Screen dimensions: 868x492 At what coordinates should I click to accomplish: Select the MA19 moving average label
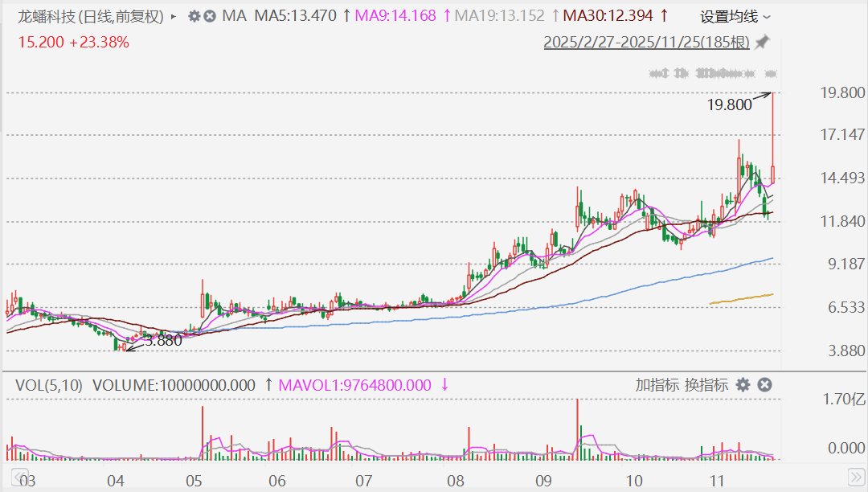pos(499,16)
